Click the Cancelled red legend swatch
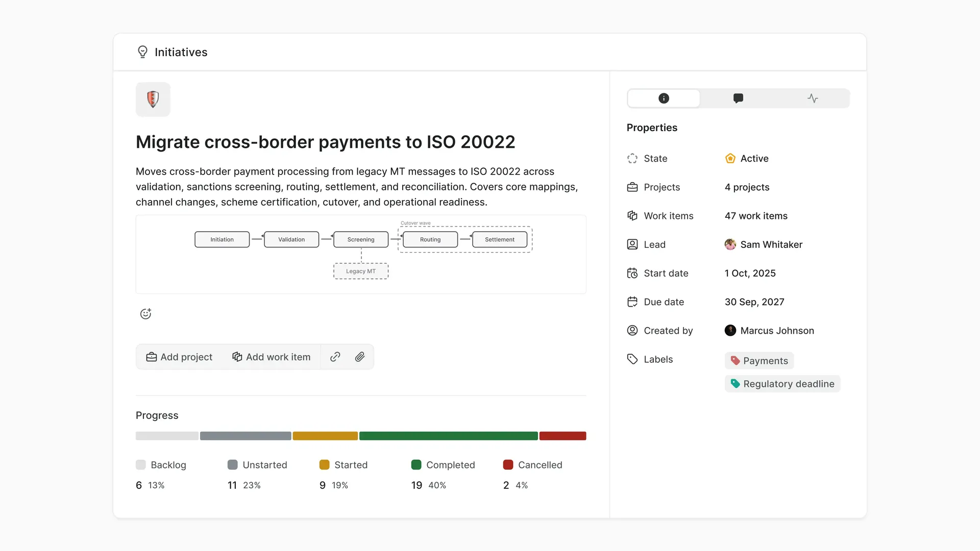This screenshot has width=980, height=551. (x=508, y=465)
